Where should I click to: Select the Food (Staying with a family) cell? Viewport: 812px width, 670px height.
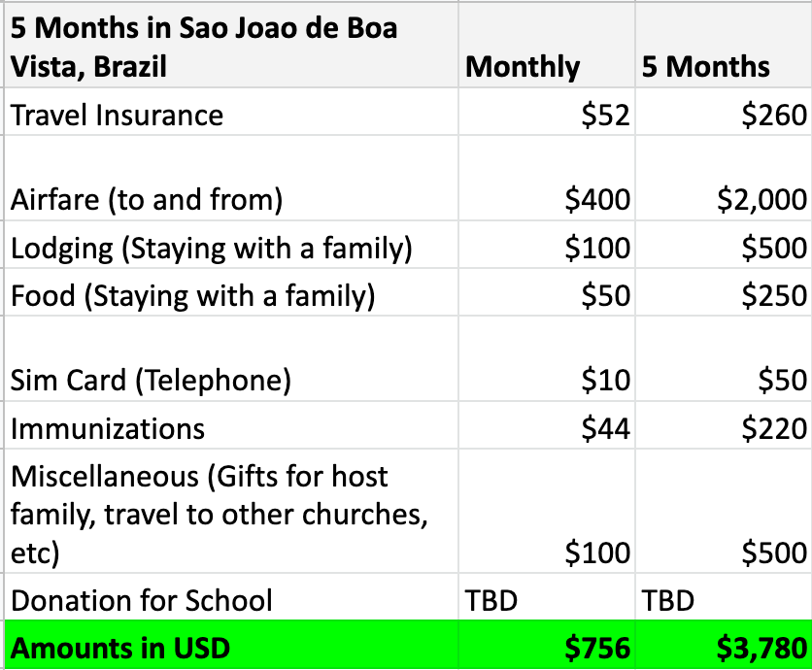point(192,294)
